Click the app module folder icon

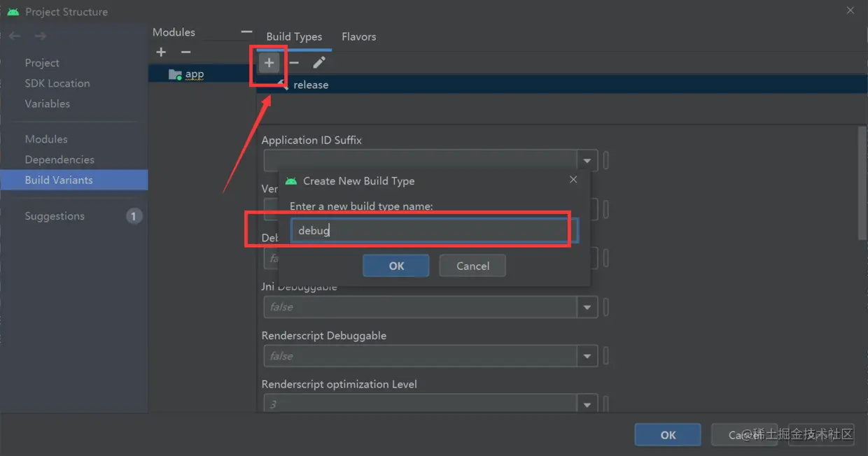coord(175,74)
